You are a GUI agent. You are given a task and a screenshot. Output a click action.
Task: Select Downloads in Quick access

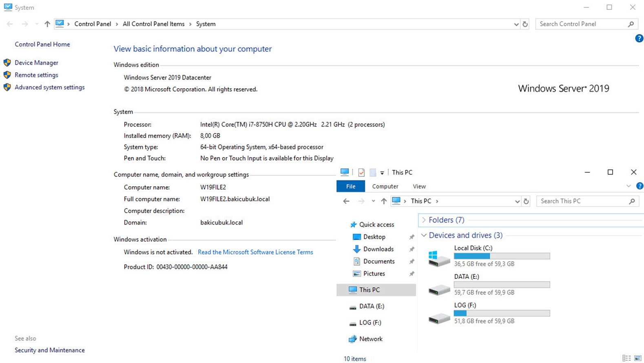[x=378, y=249]
